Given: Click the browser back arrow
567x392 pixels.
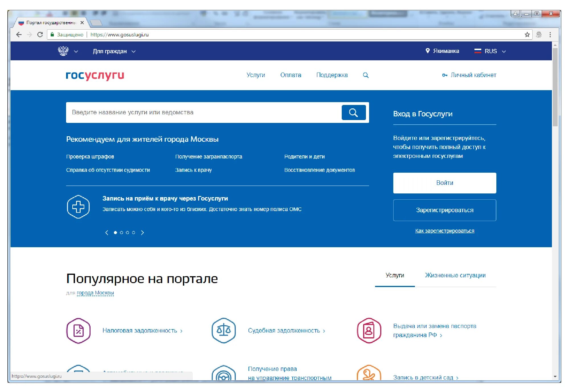Looking at the screenshot, I should (19, 35).
